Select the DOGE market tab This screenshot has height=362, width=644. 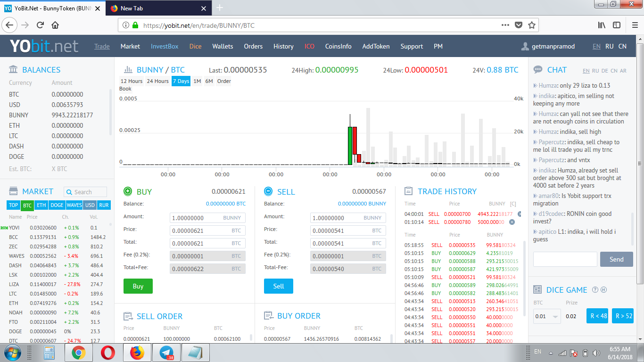click(57, 205)
